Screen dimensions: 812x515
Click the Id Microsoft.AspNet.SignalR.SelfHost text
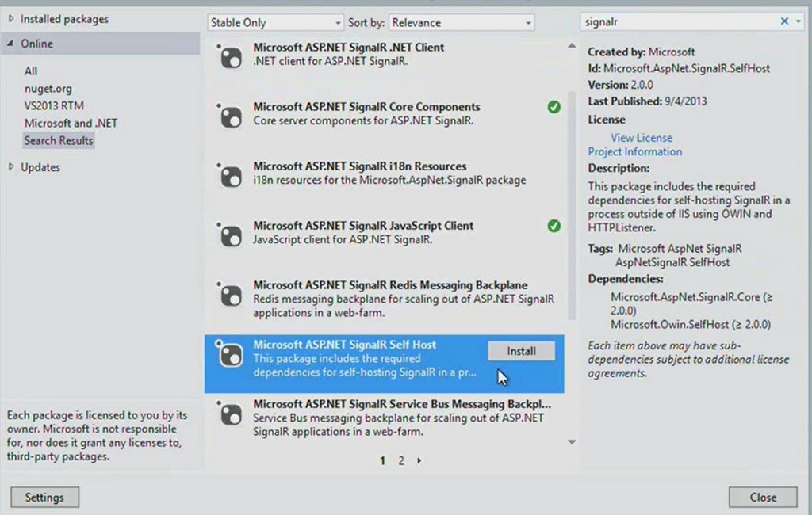pyautogui.click(x=679, y=68)
